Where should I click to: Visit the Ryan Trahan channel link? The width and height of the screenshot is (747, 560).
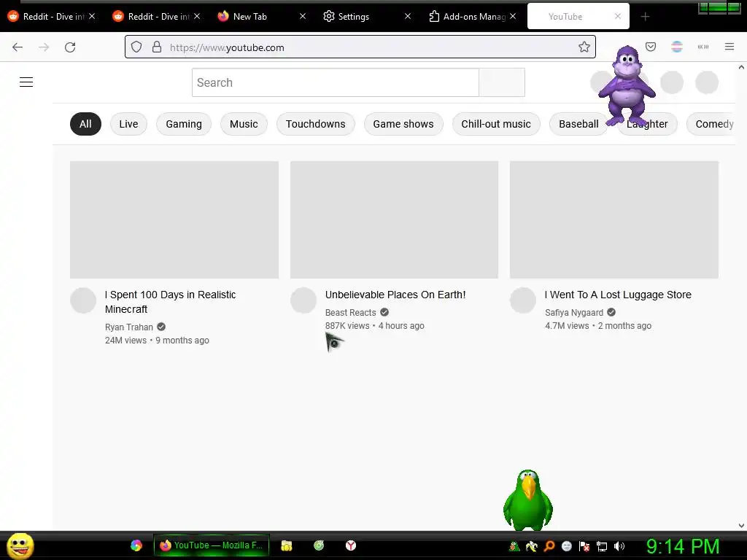(129, 327)
